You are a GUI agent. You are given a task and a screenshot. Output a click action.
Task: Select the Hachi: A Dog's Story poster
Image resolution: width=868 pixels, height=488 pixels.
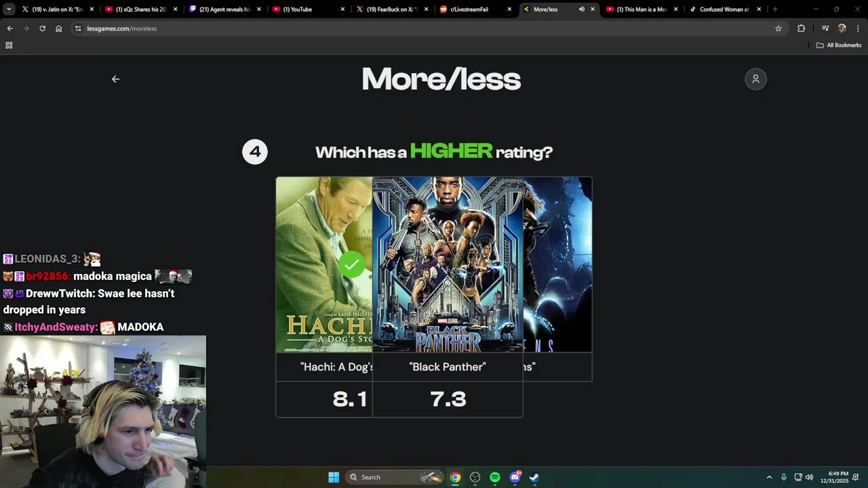click(x=324, y=264)
